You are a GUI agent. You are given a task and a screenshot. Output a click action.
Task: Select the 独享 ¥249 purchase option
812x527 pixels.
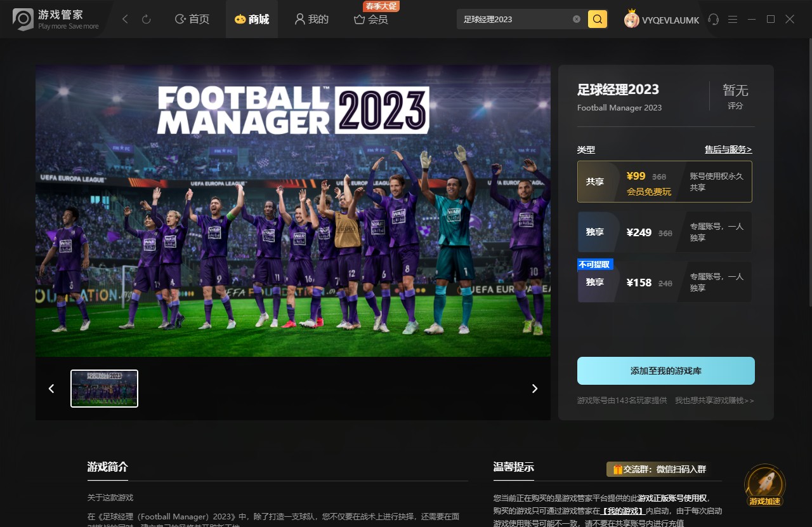tap(665, 232)
